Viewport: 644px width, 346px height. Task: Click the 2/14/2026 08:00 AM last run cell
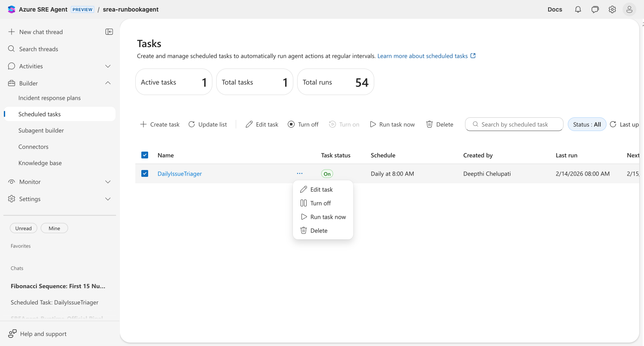pyautogui.click(x=583, y=173)
